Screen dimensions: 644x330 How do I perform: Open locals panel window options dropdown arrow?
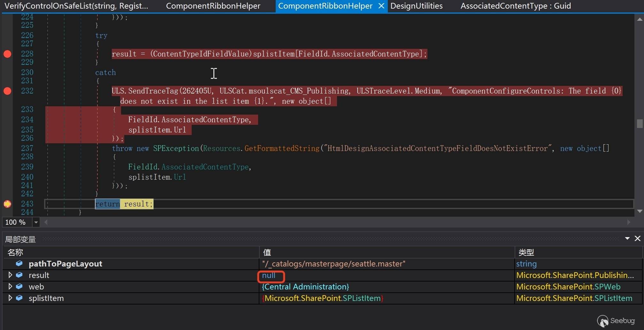(627, 238)
